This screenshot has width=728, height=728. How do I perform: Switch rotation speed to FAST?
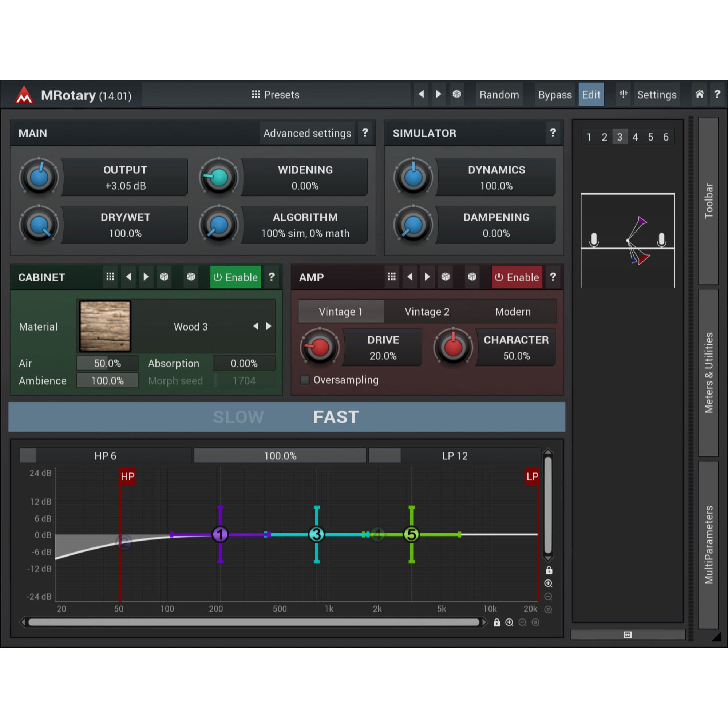[336, 417]
